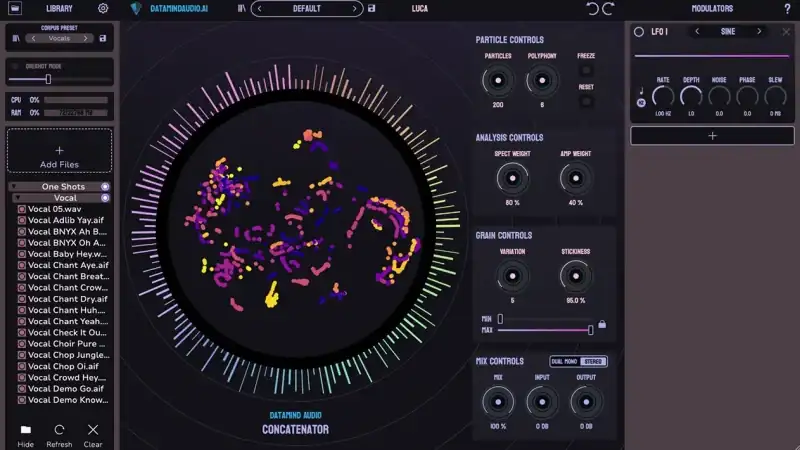
Task: Toggle the One Shots folder enable dot
Action: (x=105, y=187)
